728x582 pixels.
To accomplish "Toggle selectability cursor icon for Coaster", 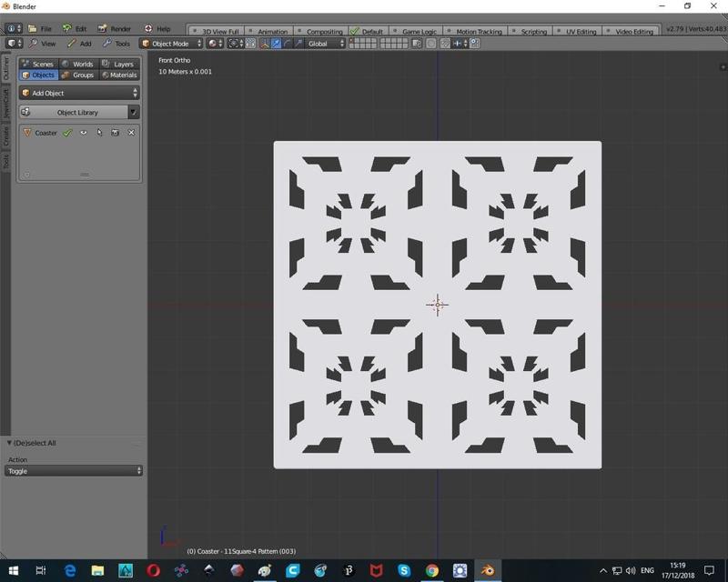I will click(99, 133).
